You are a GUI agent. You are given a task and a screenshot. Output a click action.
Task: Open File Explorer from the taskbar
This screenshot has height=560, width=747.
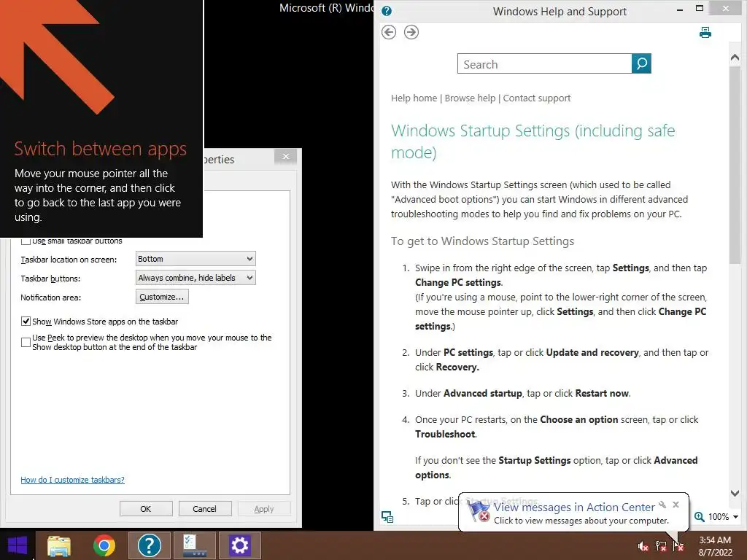(x=59, y=545)
